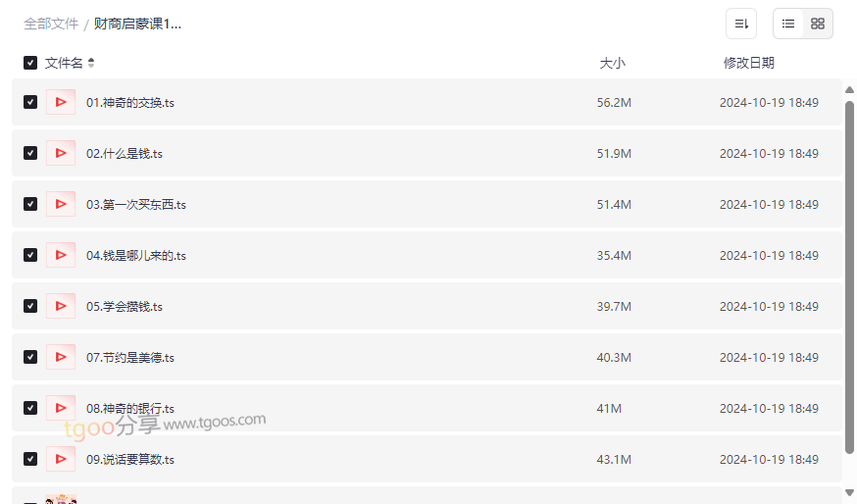Sort by 文件名 using arrow toggle
Image resolution: width=857 pixels, height=504 pixels.
pyautogui.click(x=91, y=63)
